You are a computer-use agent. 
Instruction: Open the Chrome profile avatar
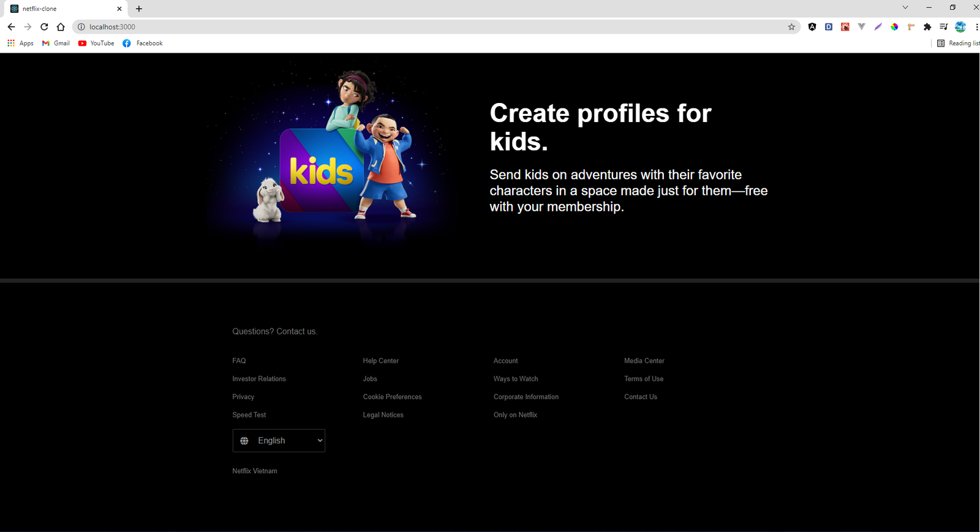click(x=960, y=27)
